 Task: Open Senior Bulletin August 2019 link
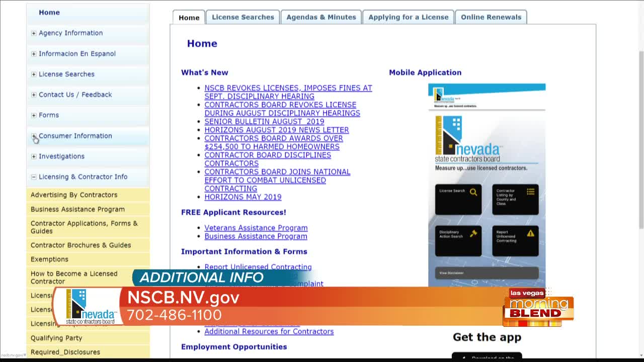point(264,122)
